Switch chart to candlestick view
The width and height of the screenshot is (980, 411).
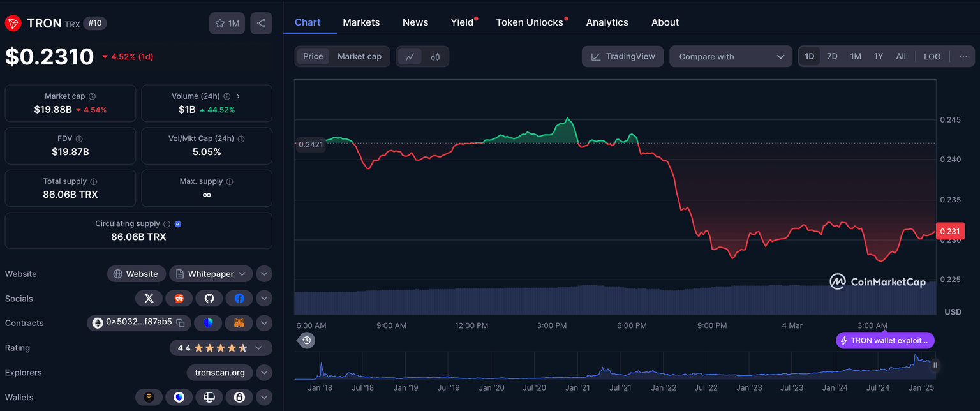pyautogui.click(x=435, y=57)
